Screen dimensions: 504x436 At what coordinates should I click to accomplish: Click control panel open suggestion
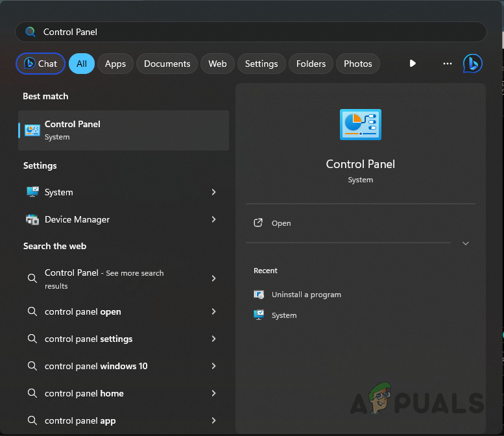pos(124,311)
